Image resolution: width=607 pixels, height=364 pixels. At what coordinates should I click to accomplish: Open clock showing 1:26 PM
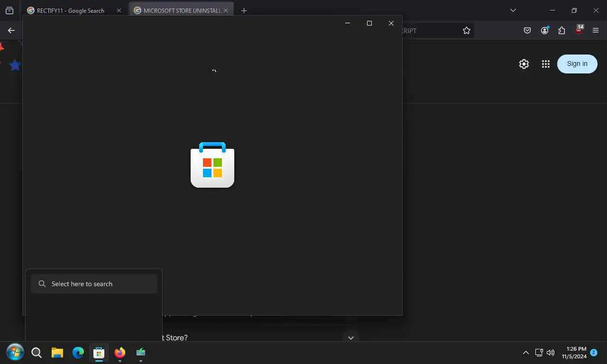click(x=574, y=353)
